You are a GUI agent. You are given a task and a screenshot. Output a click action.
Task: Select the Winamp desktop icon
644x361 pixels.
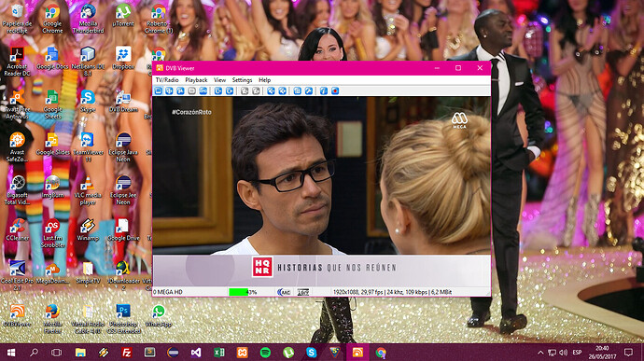tap(88, 229)
